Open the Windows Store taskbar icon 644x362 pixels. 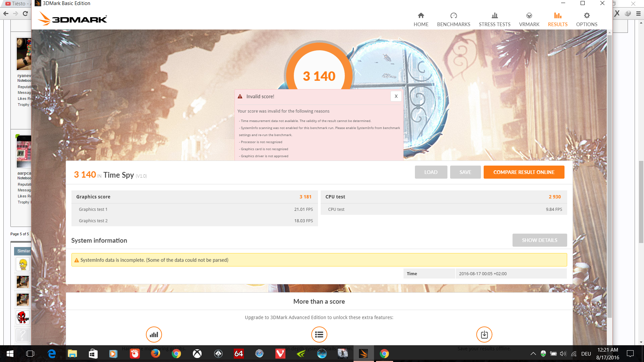click(93, 354)
